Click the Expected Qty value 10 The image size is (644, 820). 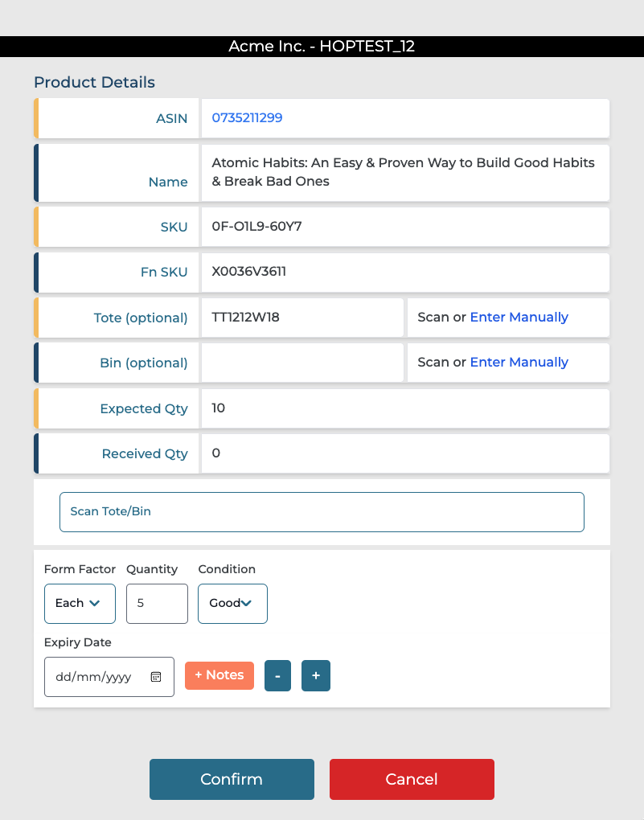219,408
